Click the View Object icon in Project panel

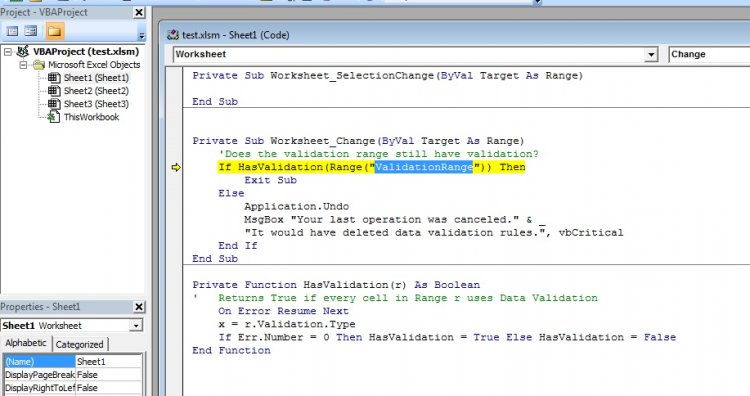tap(31, 32)
